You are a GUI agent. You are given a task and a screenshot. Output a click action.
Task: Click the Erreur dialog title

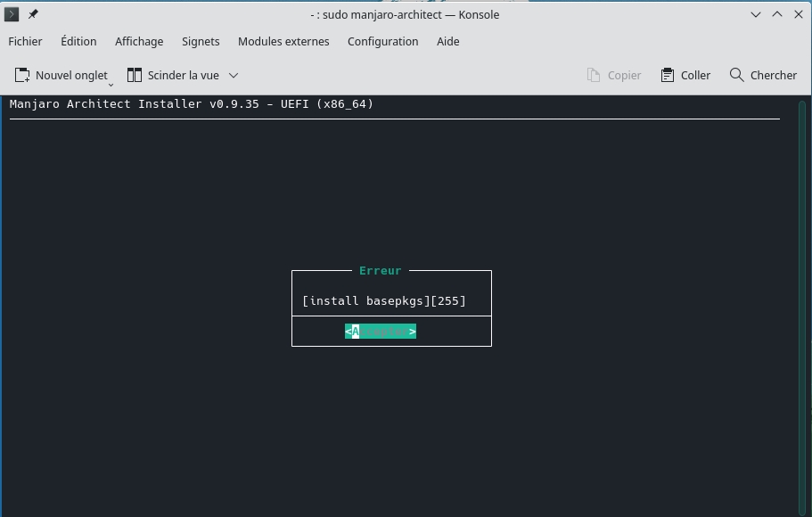pos(380,271)
